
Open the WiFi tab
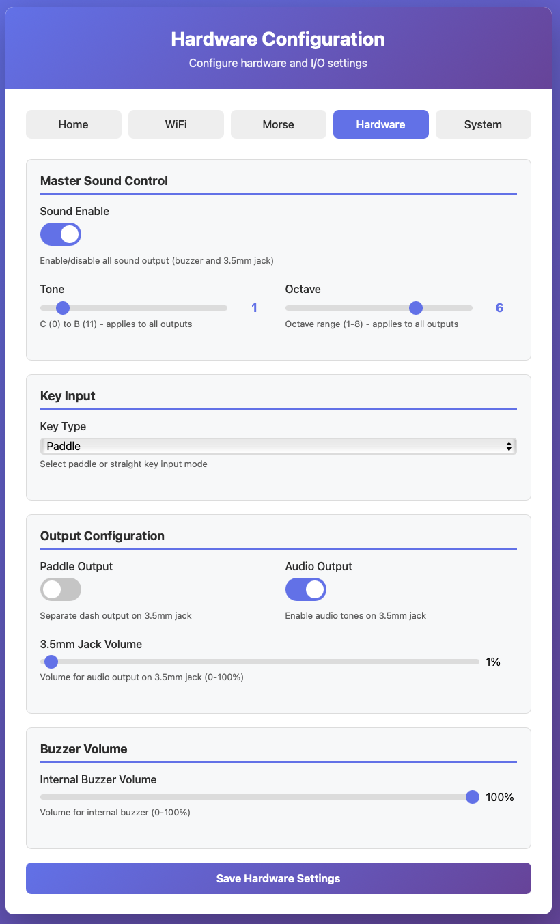tap(176, 124)
